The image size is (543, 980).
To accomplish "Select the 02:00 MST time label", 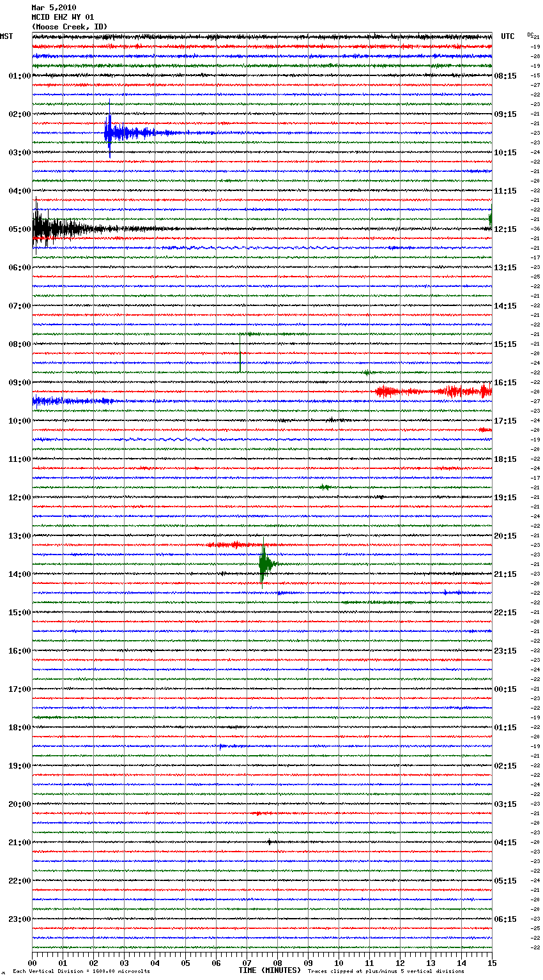I will tap(20, 114).
